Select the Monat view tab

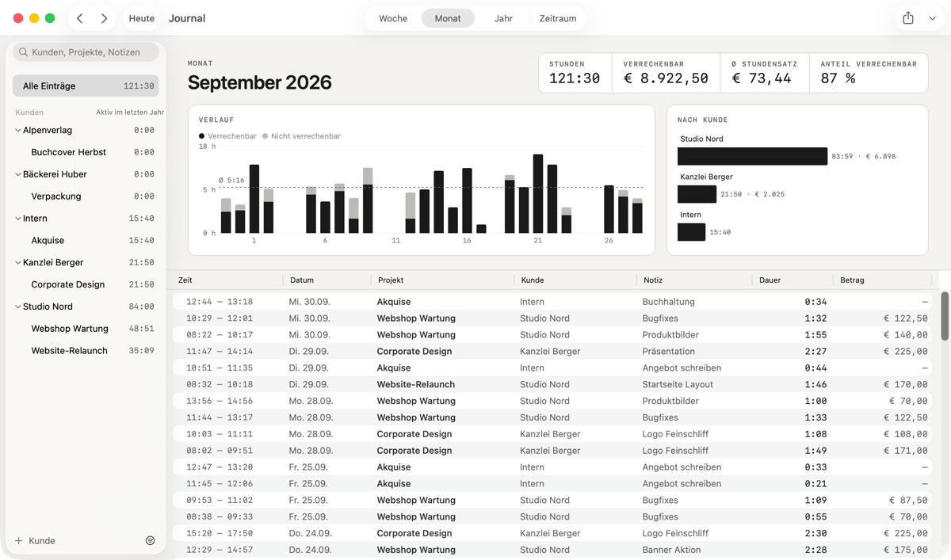click(448, 18)
